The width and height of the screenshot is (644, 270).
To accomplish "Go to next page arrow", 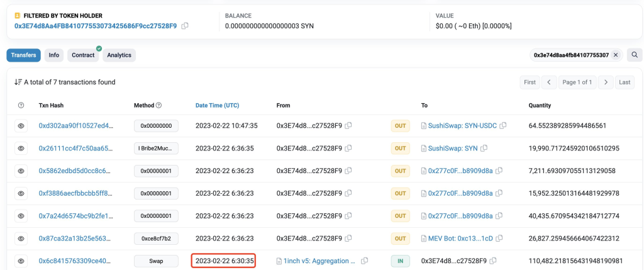I will point(606,82).
